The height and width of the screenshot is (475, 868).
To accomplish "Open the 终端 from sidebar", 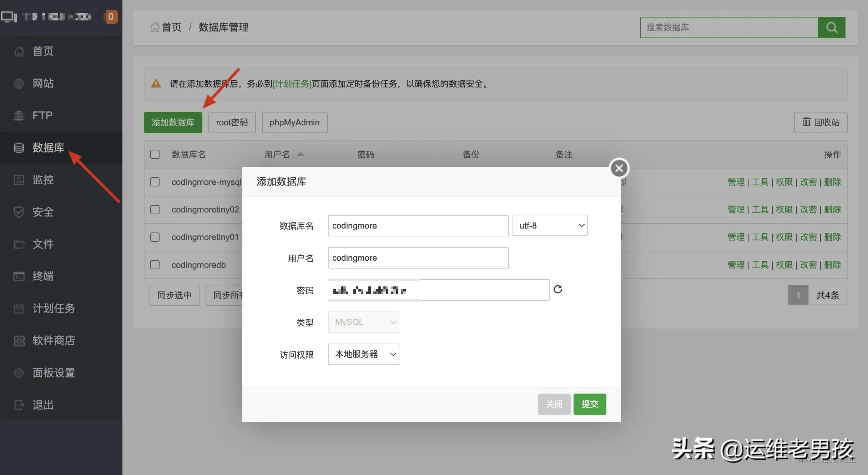I will [43, 276].
